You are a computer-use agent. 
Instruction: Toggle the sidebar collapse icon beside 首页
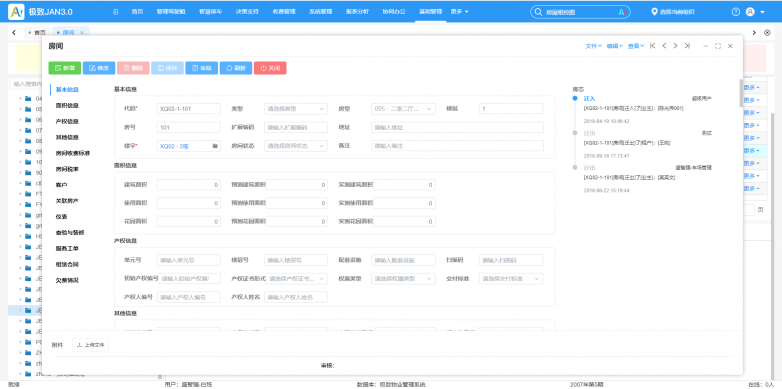pos(115,12)
